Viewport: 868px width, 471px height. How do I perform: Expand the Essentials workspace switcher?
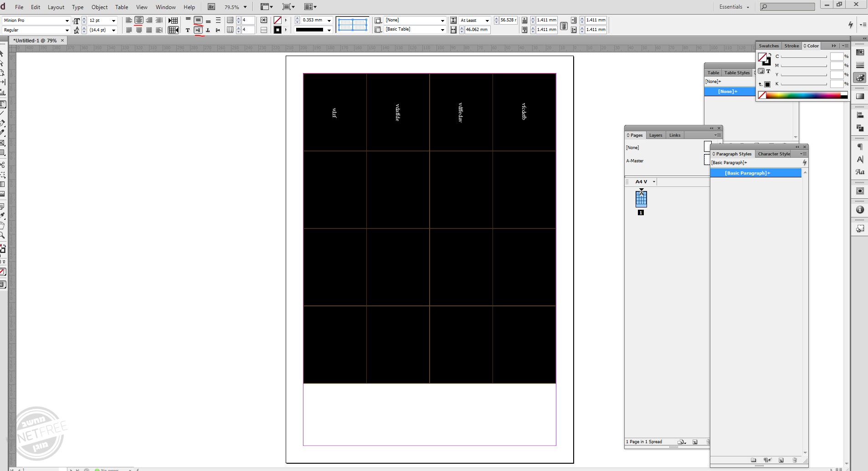(x=734, y=7)
